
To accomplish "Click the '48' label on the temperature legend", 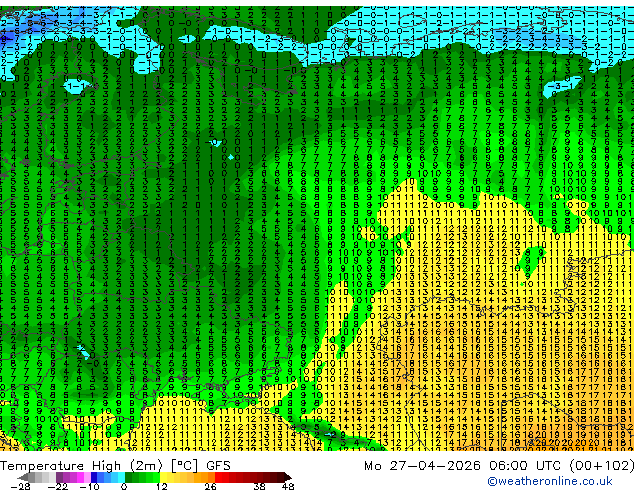I will point(288,486).
